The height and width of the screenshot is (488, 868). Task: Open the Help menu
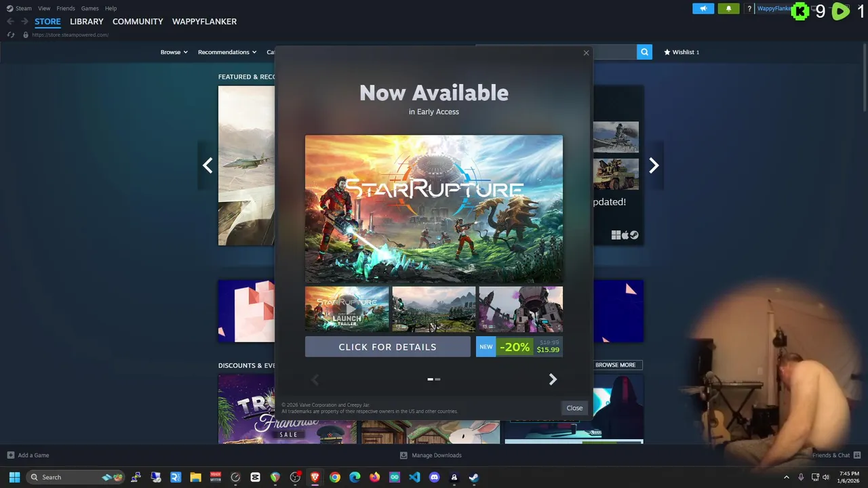111,8
